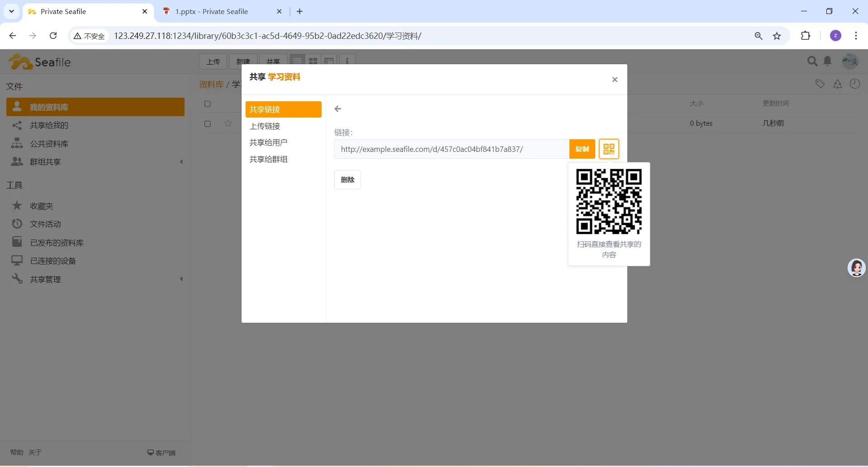Screen dimensions: 868x467
Task: Click the 上传 upload button
Action: coord(213,61)
